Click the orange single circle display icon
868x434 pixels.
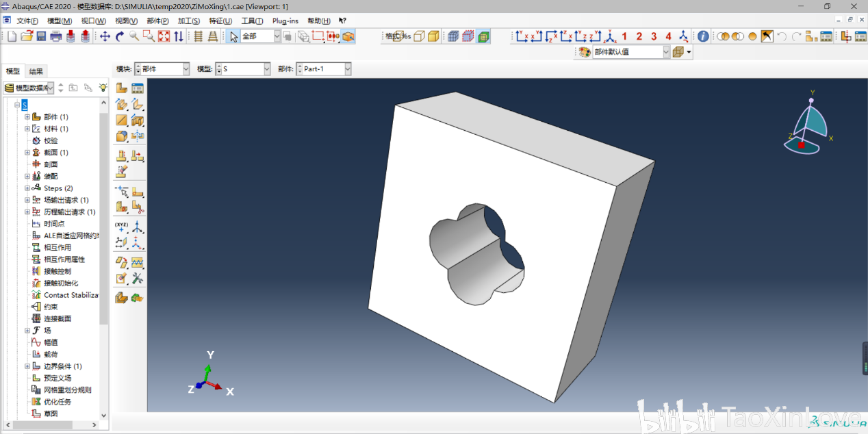(x=752, y=36)
